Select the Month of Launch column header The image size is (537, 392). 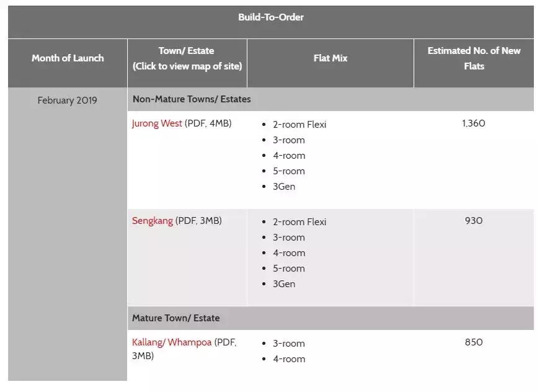(x=68, y=58)
